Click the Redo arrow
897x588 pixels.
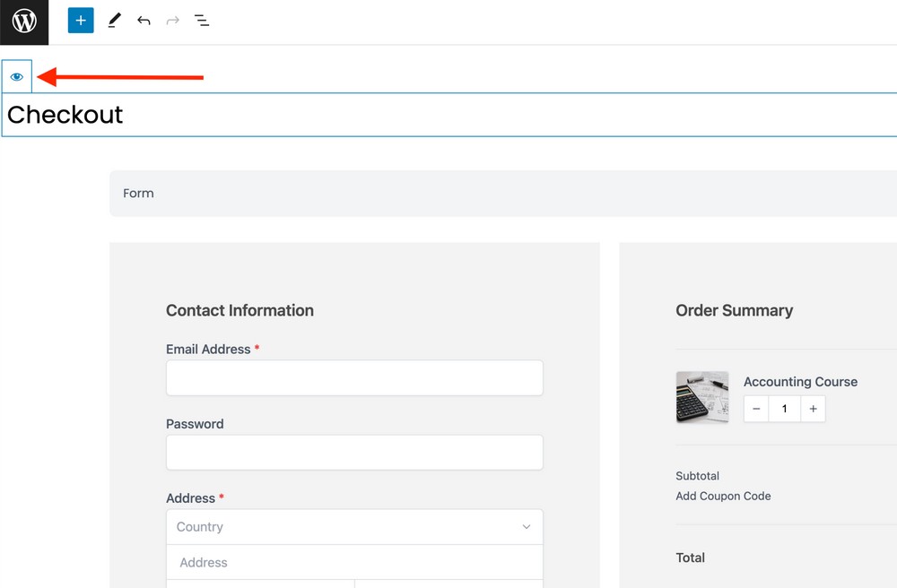(x=172, y=20)
